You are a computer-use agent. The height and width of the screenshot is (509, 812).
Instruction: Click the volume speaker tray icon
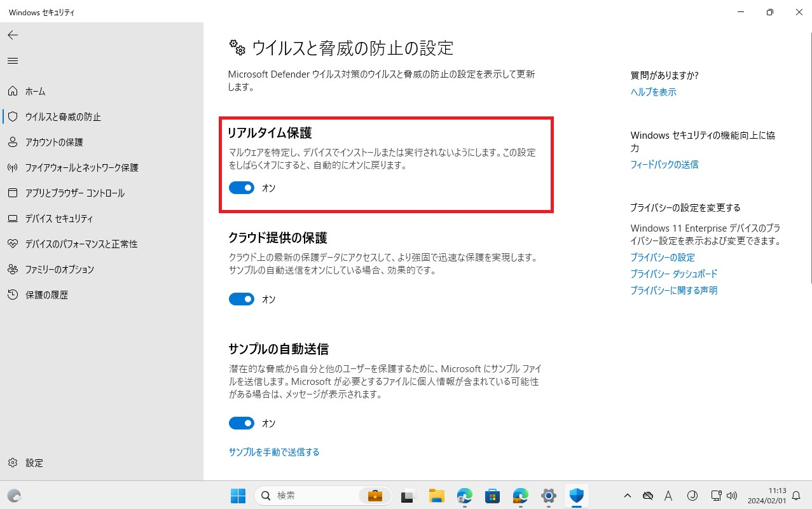point(732,496)
